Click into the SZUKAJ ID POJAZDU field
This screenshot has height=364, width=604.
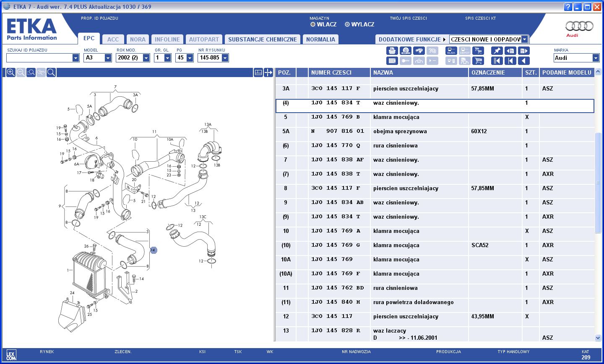point(39,58)
